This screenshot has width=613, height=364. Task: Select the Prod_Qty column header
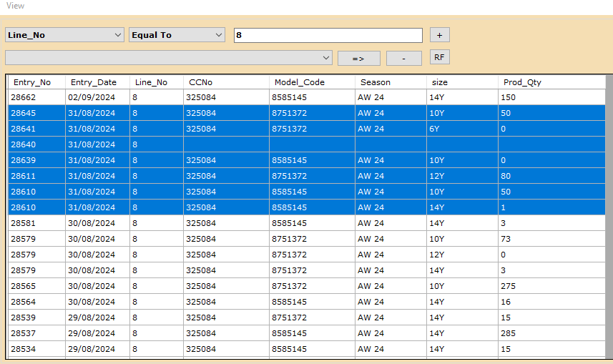(x=522, y=82)
